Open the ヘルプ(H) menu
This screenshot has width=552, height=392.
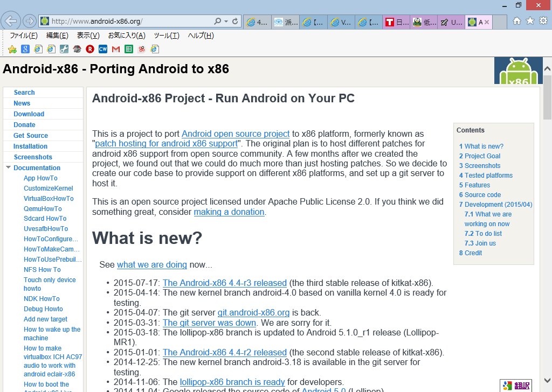click(x=201, y=36)
